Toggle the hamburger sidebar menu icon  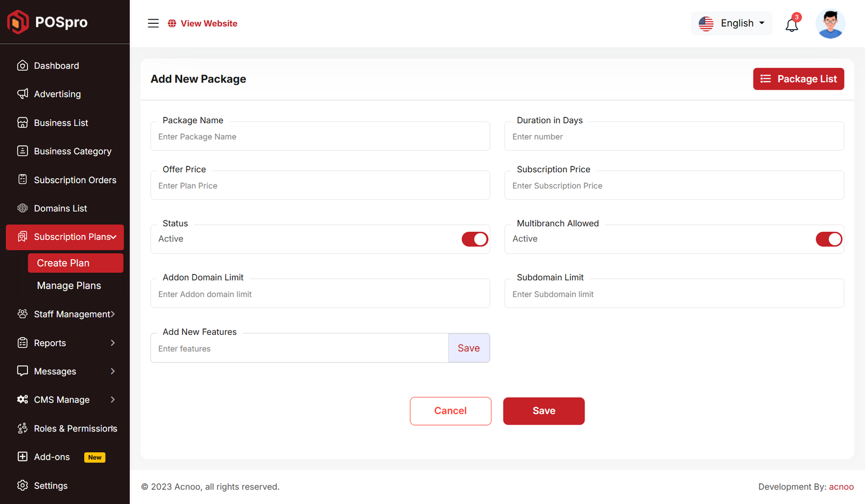click(153, 23)
